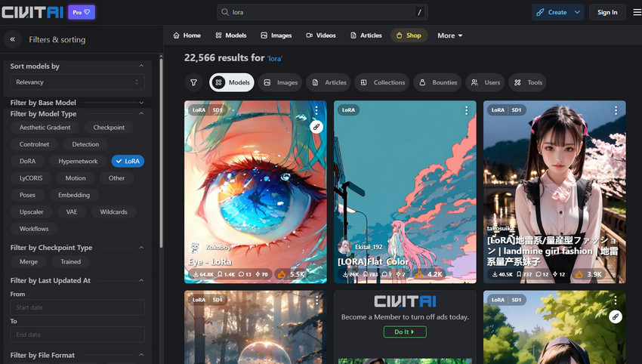642x364 pixels.
Task: Open three-dot menu on Eye - LoRA card
Action: pyautogui.click(x=316, y=110)
